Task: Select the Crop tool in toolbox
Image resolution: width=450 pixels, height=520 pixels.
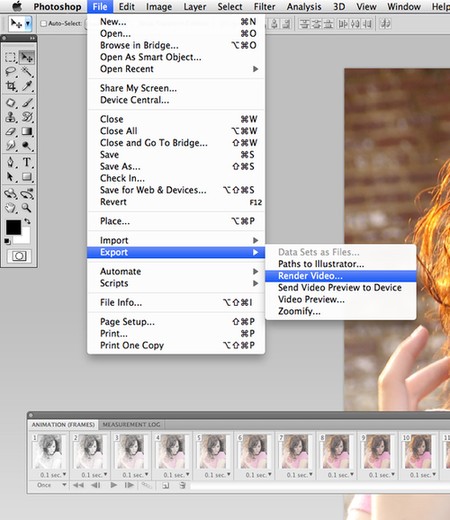Action: click(x=11, y=86)
